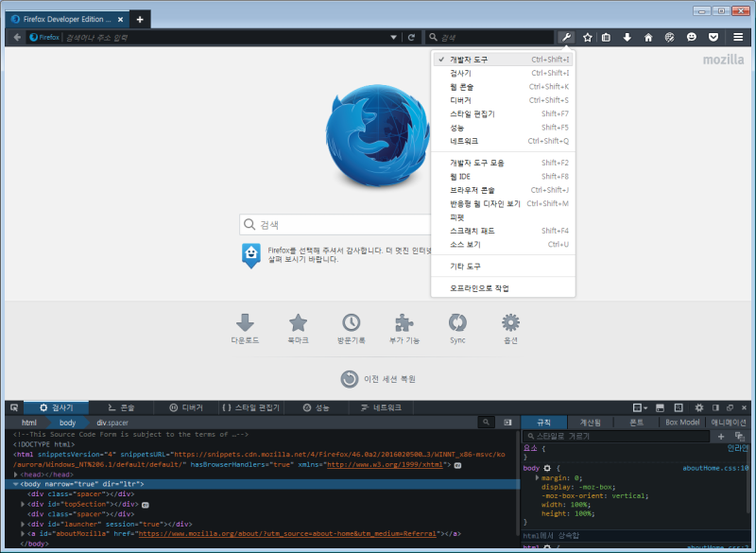The width and height of the screenshot is (756, 553).
Task: Switch to 성능 devtools tab
Action: 317,407
